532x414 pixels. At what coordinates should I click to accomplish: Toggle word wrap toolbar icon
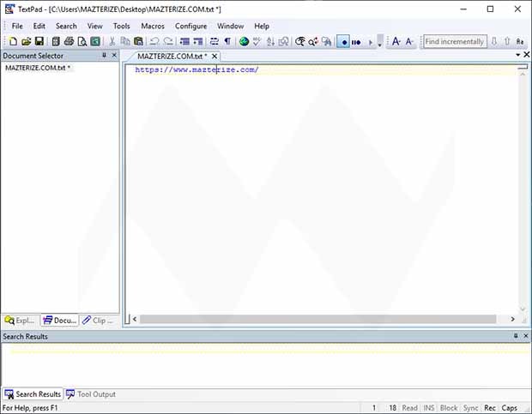215,41
